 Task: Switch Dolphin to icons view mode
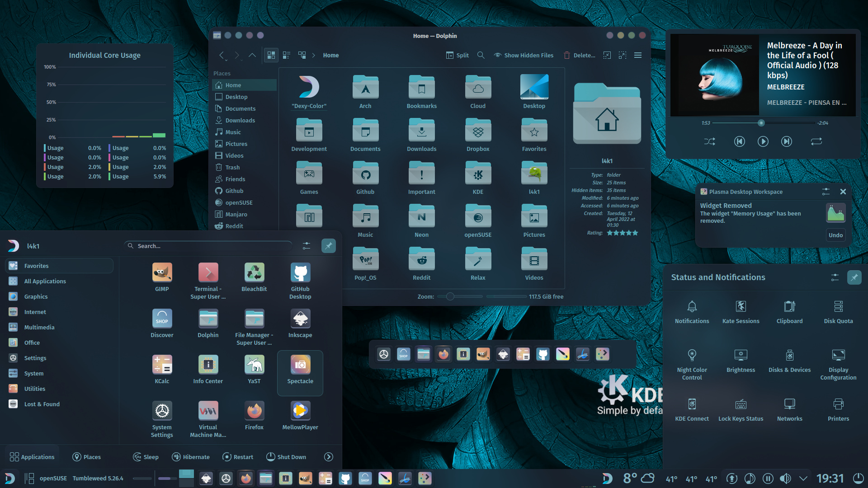271,55
